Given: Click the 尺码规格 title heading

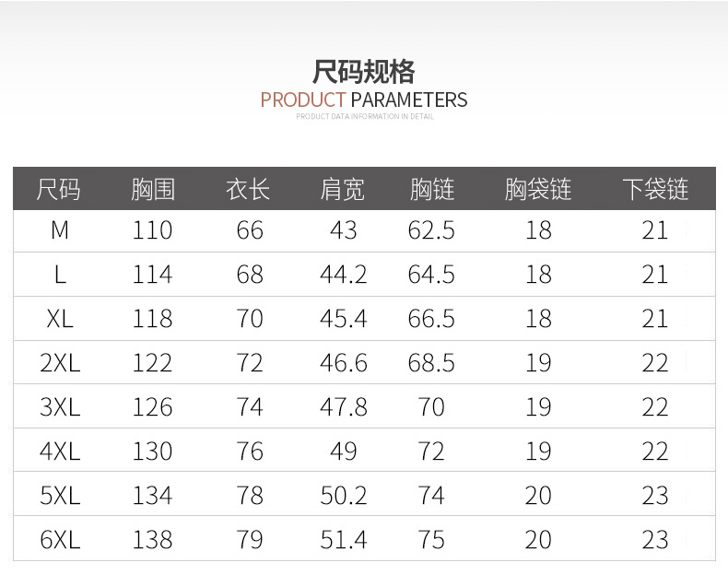Looking at the screenshot, I should point(364,72).
